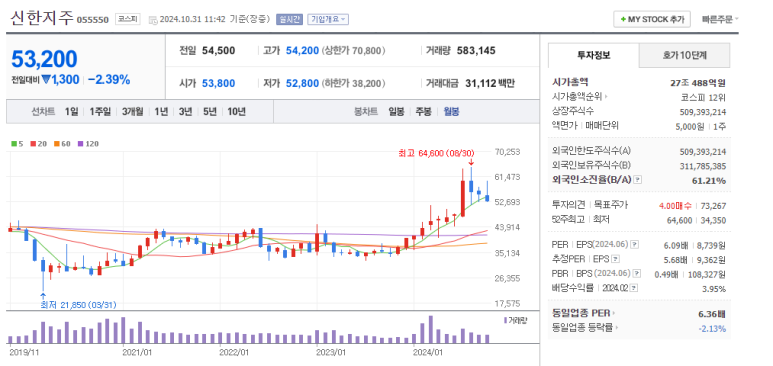Click the 70,253 price axis label

(x=507, y=152)
